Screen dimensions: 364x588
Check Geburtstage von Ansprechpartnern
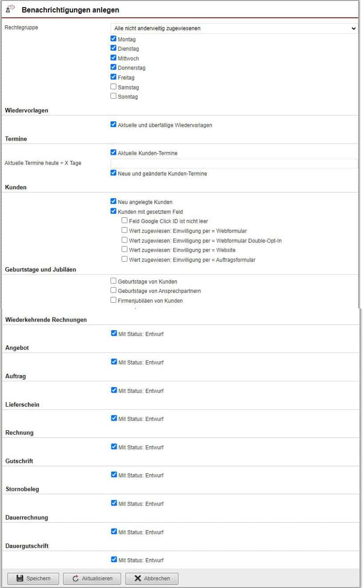point(114,291)
